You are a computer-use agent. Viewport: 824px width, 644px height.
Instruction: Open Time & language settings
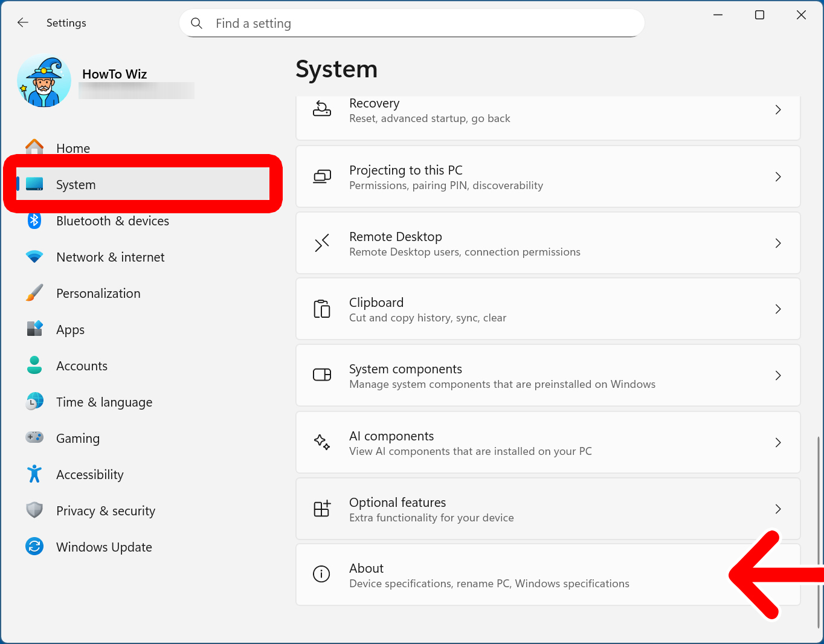pos(104,402)
